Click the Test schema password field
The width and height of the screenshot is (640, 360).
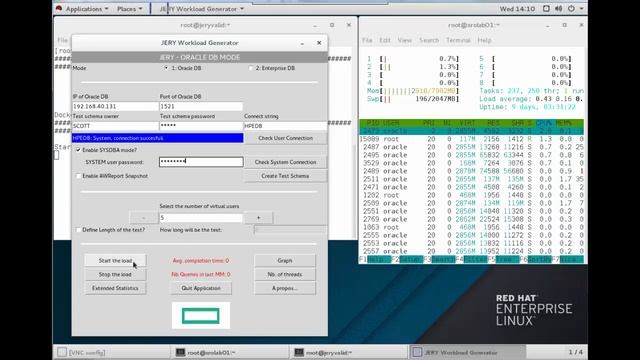pyautogui.click(x=201, y=126)
